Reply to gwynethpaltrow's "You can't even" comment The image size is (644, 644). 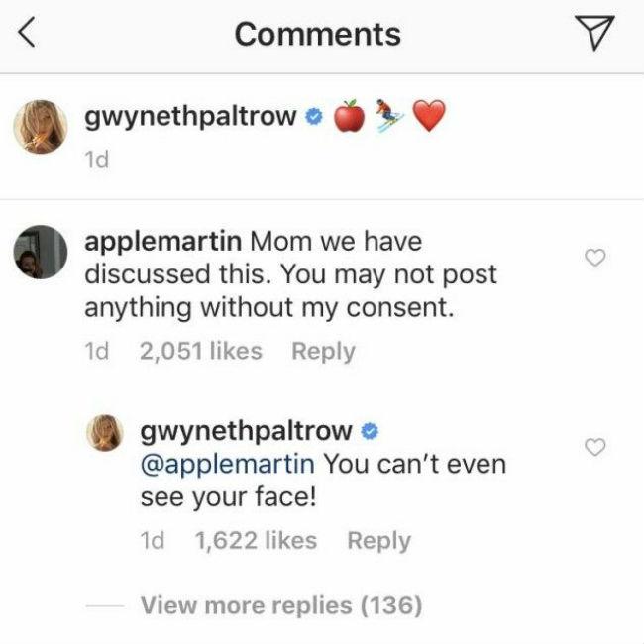point(378,541)
